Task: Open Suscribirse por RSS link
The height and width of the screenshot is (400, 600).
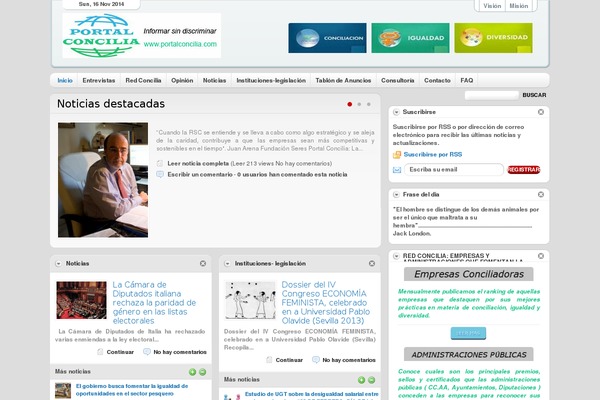Action: [433, 155]
